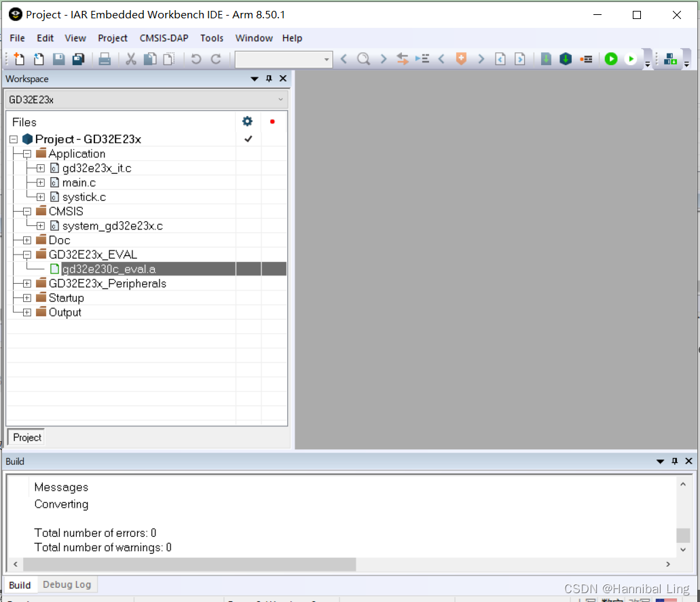Viewport: 700px width, 602px height.
Task: Click the Open file toolbar icon
Action: click(x=39, y=59)
